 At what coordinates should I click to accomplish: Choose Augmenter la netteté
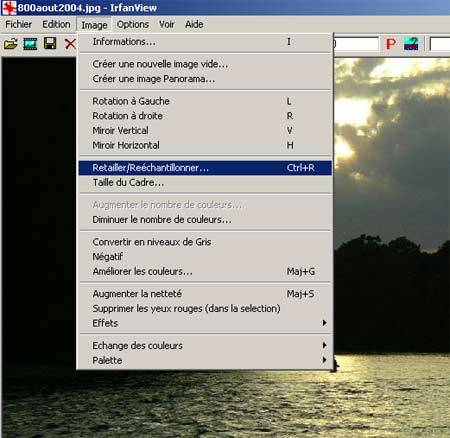(x=205, y=294)
